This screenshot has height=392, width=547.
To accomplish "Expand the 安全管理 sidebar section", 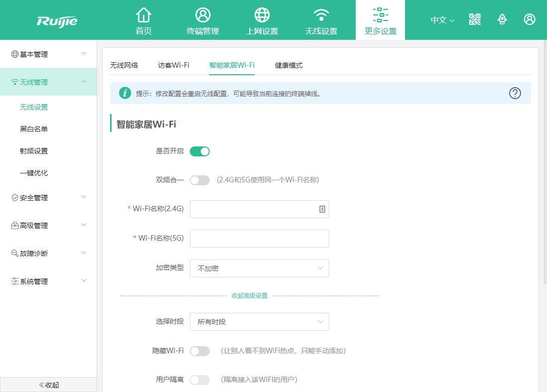I will (48, 198).
